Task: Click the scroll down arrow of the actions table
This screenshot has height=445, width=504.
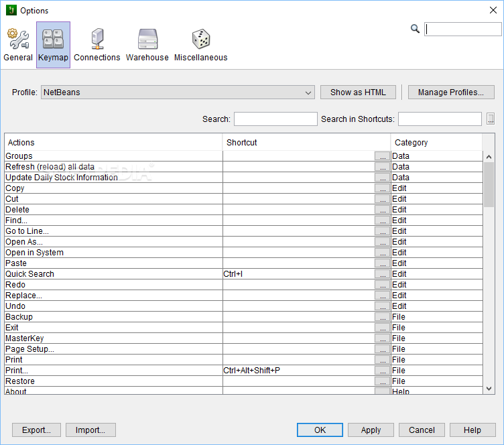Action: [489, 389]
